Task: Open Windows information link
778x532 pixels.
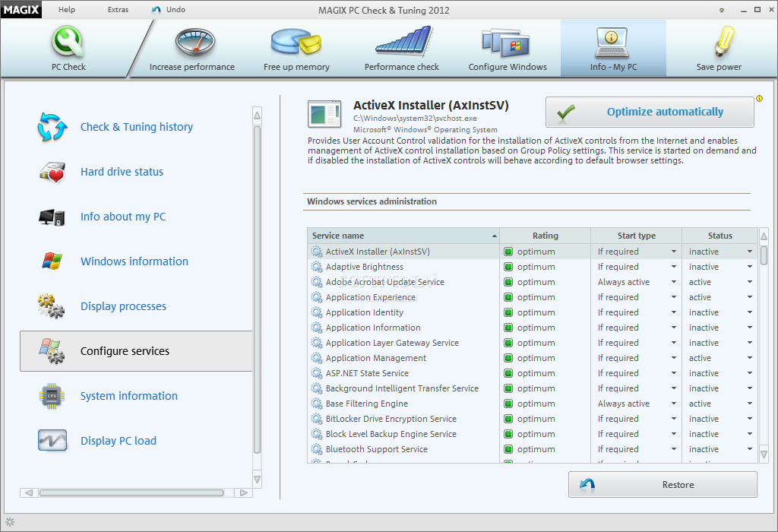Action: [134, 261]
